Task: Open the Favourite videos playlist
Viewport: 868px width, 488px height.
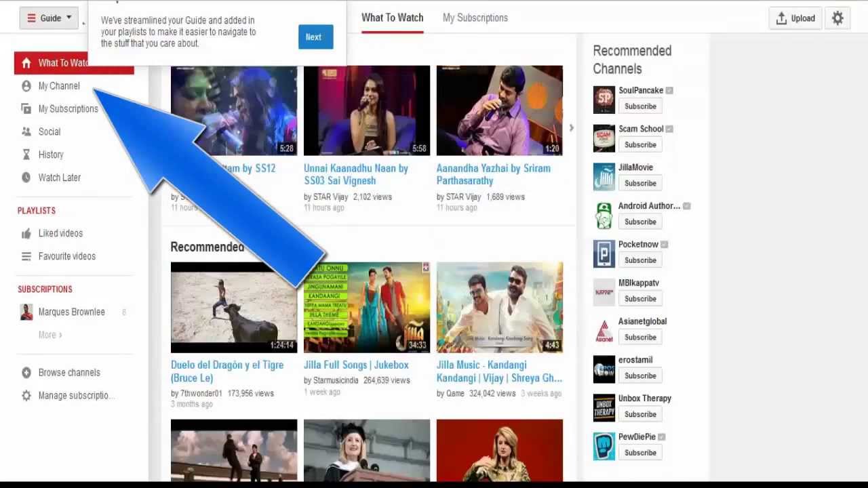Action: pyautogui.click(x=67, y=256)
